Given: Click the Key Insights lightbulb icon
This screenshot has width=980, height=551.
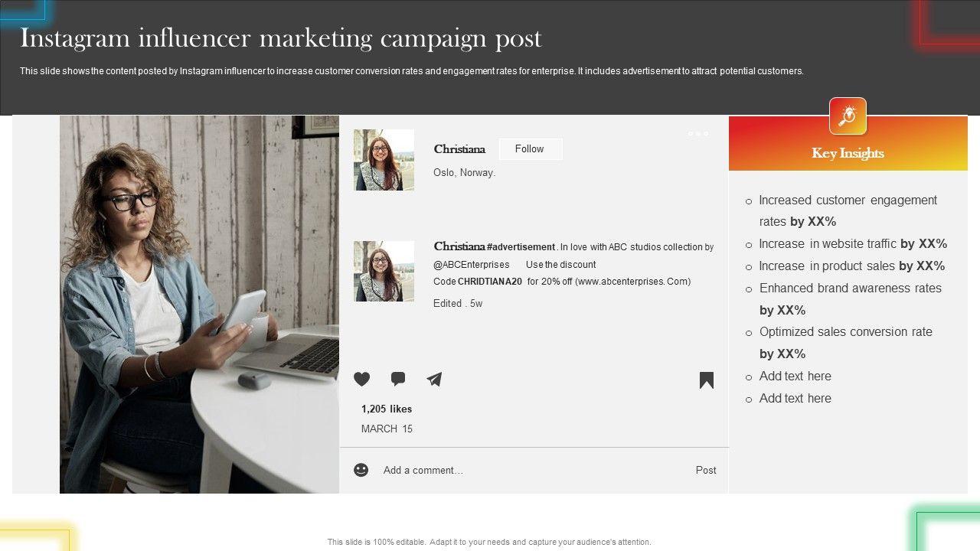Looking at the screenshot, I should (848, 116).
